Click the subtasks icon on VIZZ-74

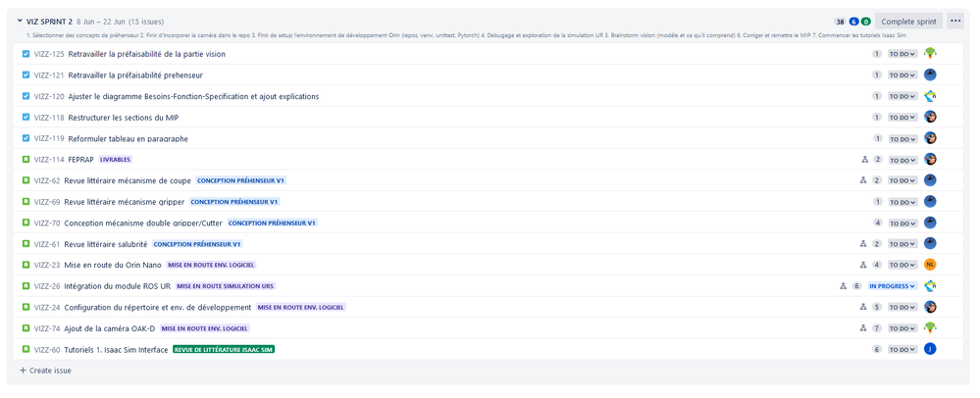[863, 328]
